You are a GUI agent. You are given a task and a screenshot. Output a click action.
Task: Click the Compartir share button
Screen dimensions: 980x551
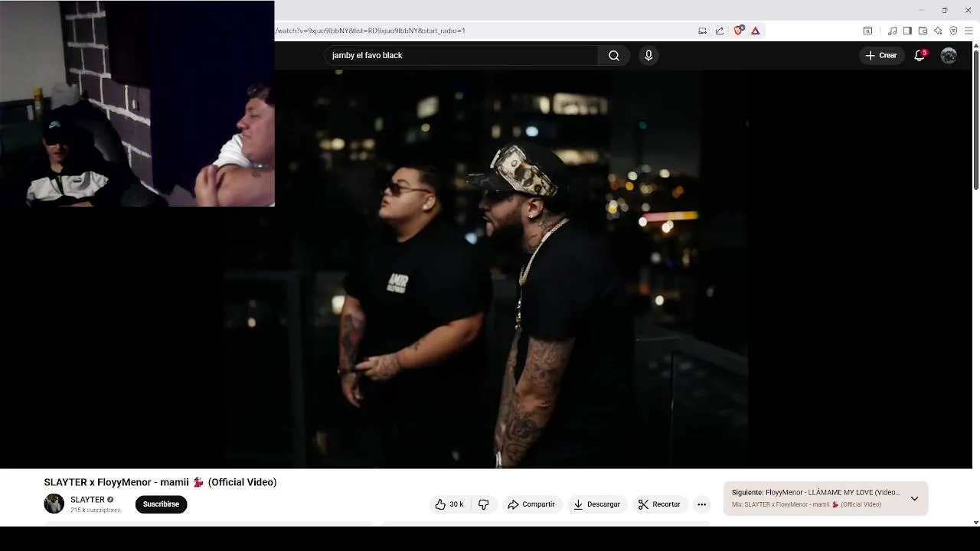531,504
